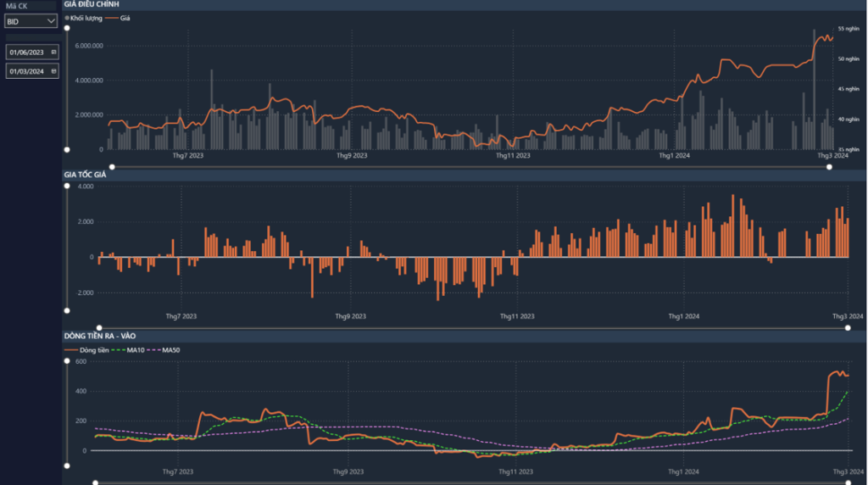Open calendar picker for end date 01/03/2024

point(53,72)
